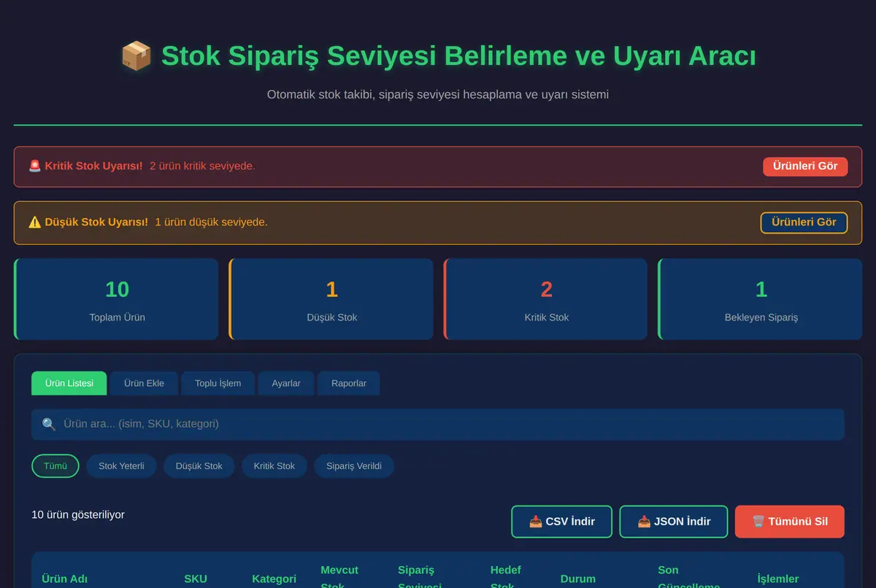This screenshot has height=588, width=876.
Task: Click the siren icon in critical stock alert
Action: pyautogui.click(x=34, y=166)
